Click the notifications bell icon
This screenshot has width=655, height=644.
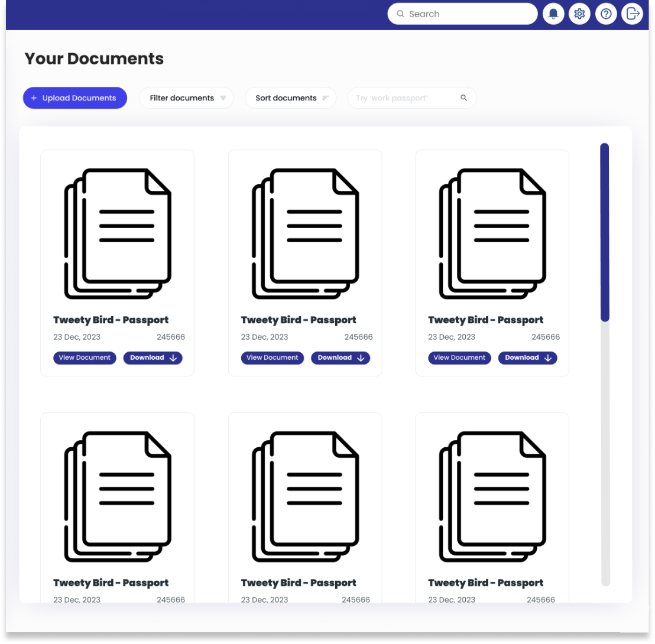pyautogui.click(x=553, y=14)
